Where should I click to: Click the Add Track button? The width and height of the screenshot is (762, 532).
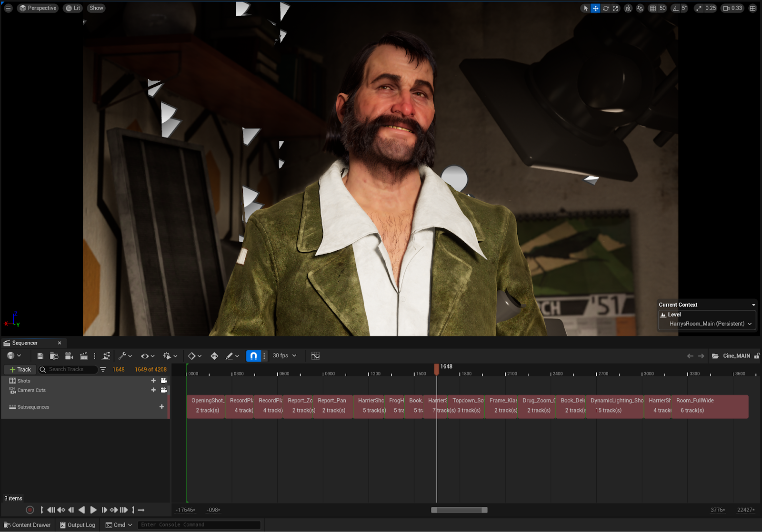click(x=20, y=370)
